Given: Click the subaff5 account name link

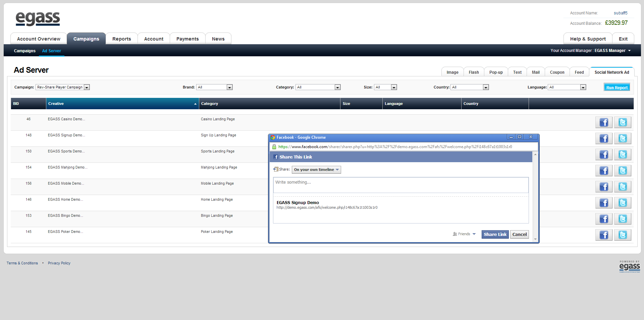Looking at the screenshot, I should pyautogui.click(x=621, y=13).
